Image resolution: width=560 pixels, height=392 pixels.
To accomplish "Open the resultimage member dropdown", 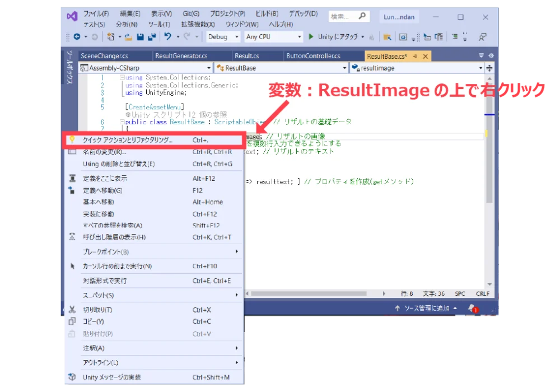I will point(417,68).
